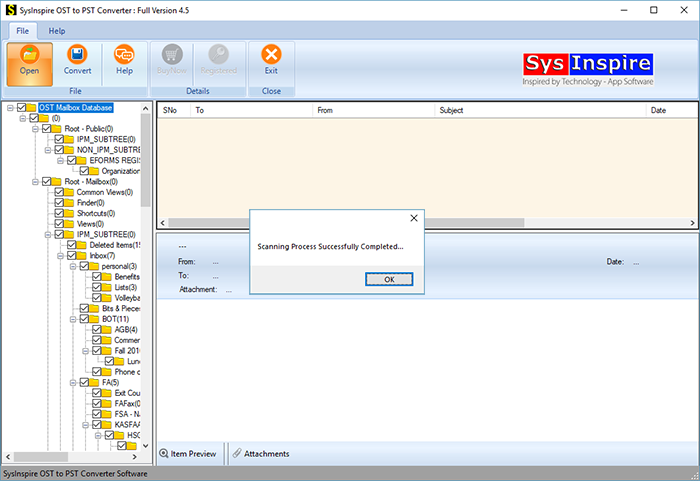Click the Attachments paperclip icon
Viewport: 700px width, 481px height.
(237, 453)
